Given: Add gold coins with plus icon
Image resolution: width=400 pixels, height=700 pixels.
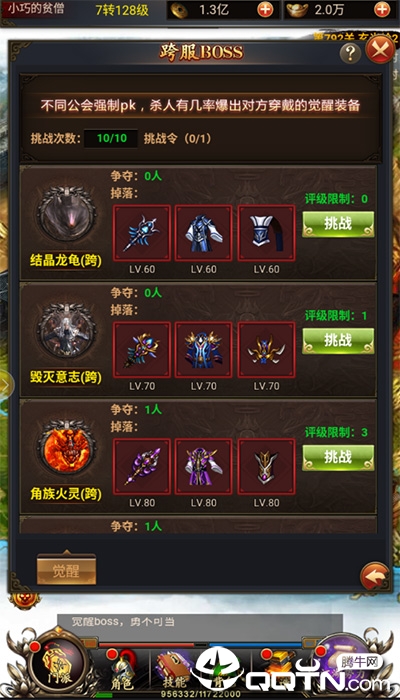Looking at the screenshot, I should click(x=265, y=10).
